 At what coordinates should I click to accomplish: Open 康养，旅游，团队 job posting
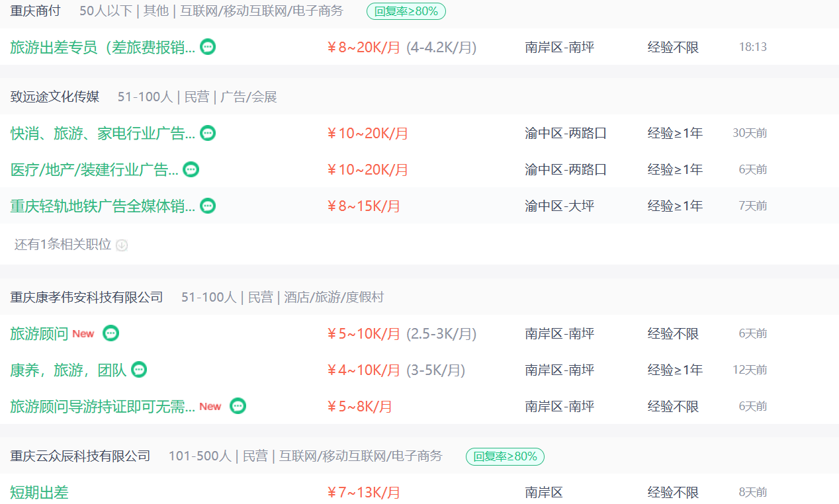pyautogui.click(x=68, y=370)
